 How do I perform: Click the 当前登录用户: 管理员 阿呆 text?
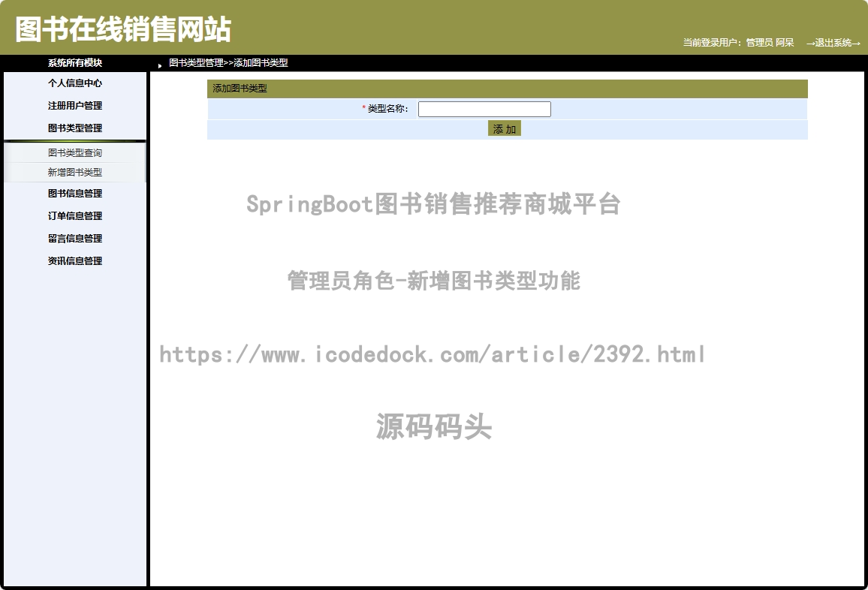tap(738, 43)
